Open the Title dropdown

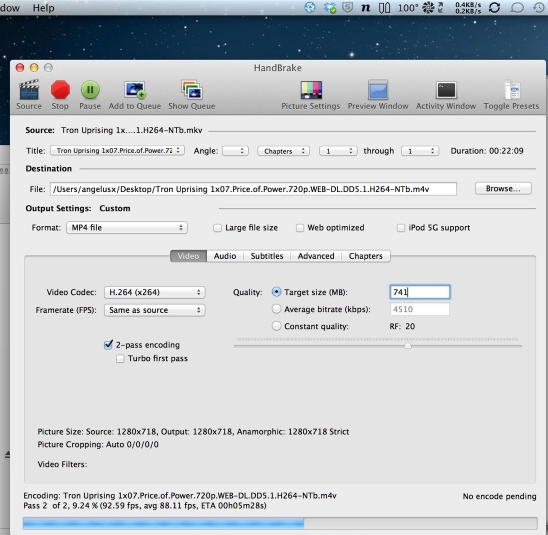coord(117,151)
